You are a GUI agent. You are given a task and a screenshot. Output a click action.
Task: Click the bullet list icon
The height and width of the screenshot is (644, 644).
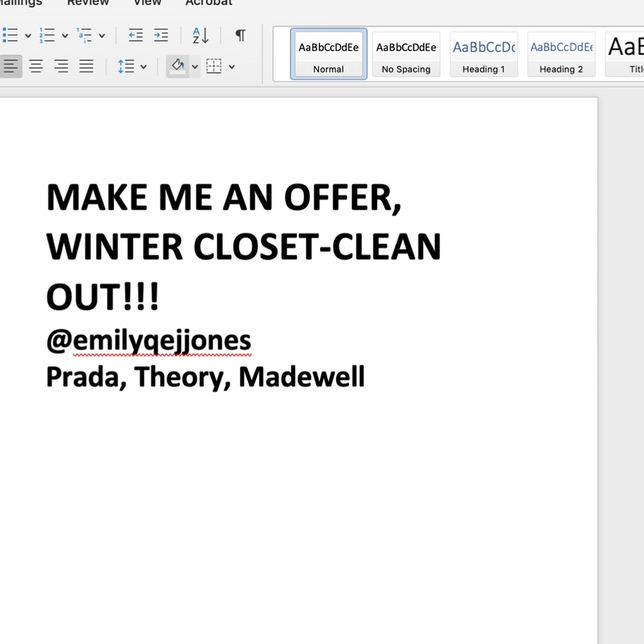(10, 35)
